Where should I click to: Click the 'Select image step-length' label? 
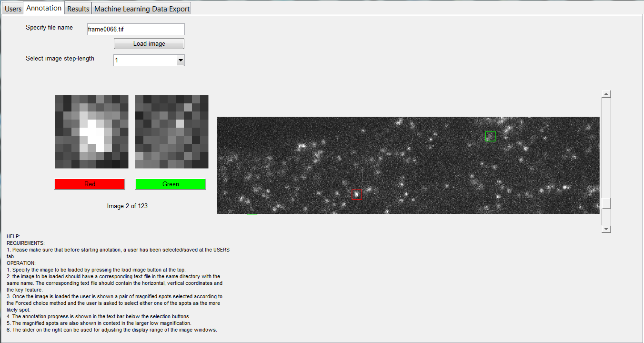coord(60,59)
